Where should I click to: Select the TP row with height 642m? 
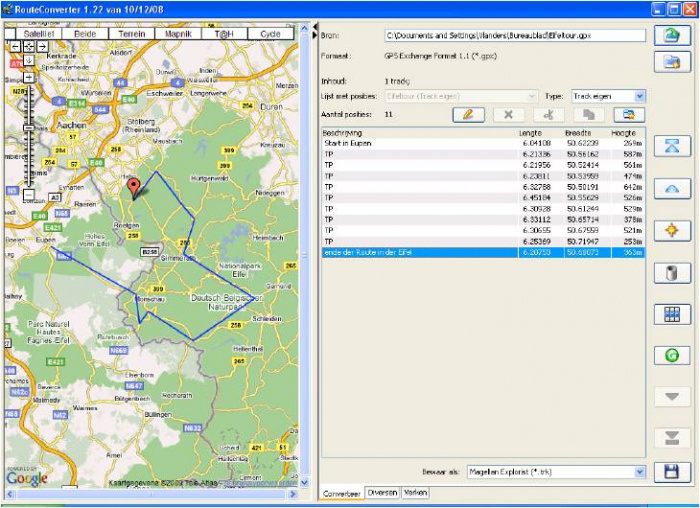[x=483, y=187]
